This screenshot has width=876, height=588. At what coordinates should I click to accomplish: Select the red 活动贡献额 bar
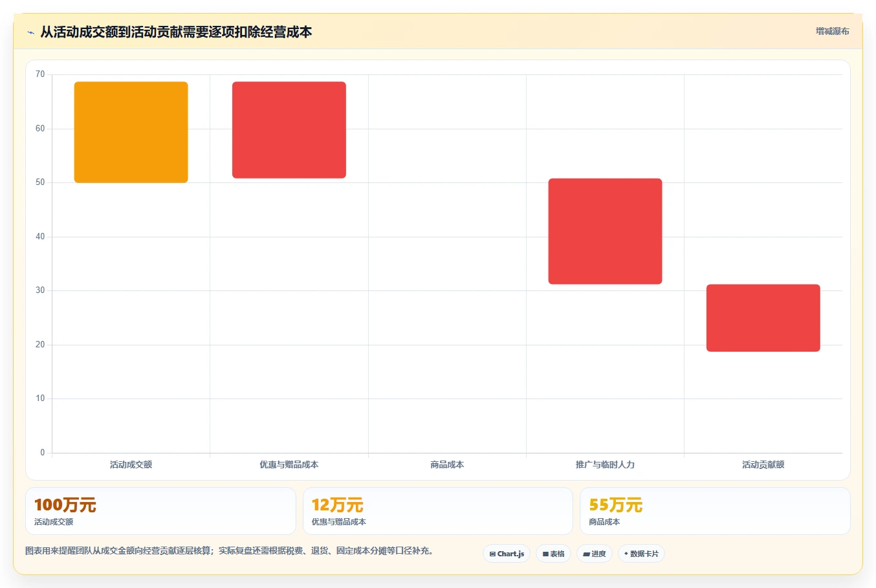tap(763, 318)
